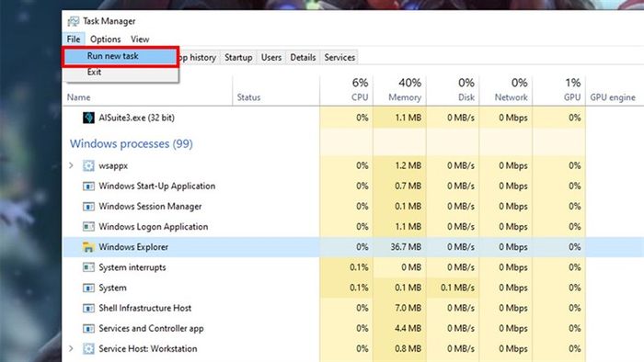Screen dimensions: 644x362
Task: Click the System interrupts icon
Action: [x=88, y=267]
